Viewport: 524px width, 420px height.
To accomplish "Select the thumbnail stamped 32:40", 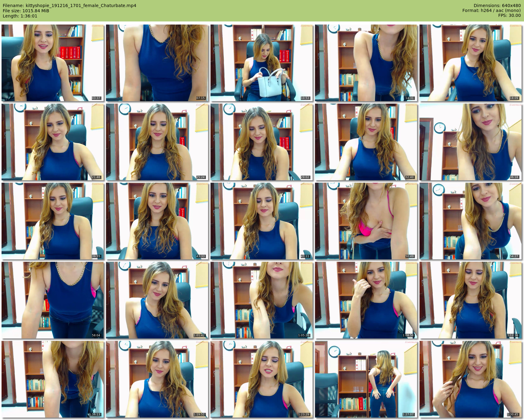I will (x=366, y=142).
